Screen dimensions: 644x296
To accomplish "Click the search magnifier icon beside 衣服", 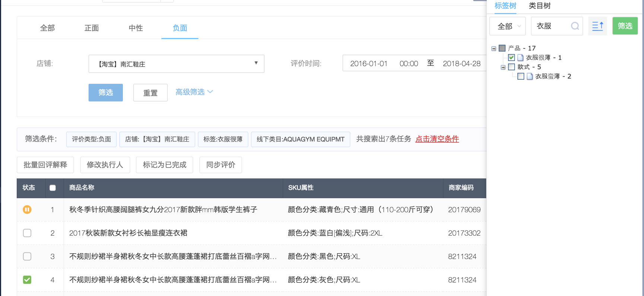I will coord(575,26).
